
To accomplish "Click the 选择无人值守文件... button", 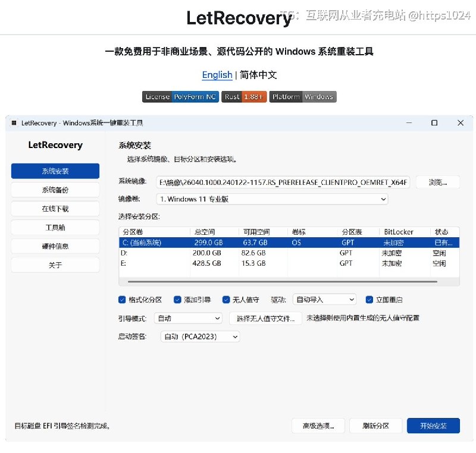I will point(265,319).
